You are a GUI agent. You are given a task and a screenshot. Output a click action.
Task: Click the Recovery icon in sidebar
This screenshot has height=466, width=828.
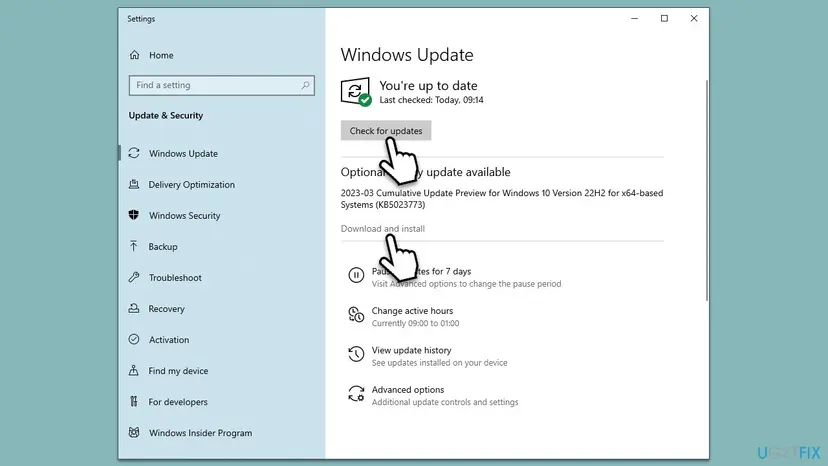[x=134, y=309]
